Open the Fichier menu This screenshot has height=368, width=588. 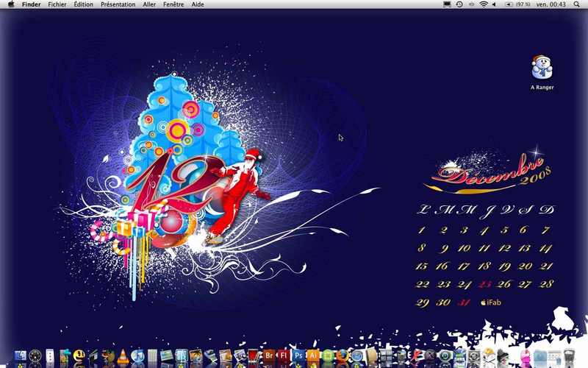(x=57, y=4)
